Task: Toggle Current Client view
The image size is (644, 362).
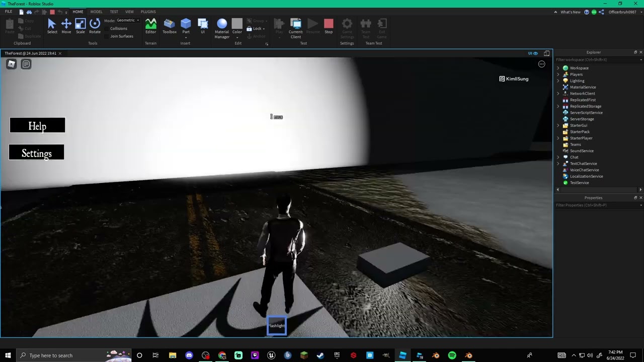Action: 296,29
